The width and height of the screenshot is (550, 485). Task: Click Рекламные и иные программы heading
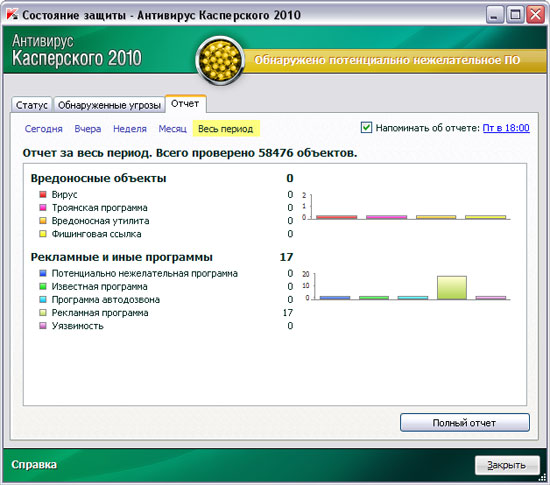(121, 257)
